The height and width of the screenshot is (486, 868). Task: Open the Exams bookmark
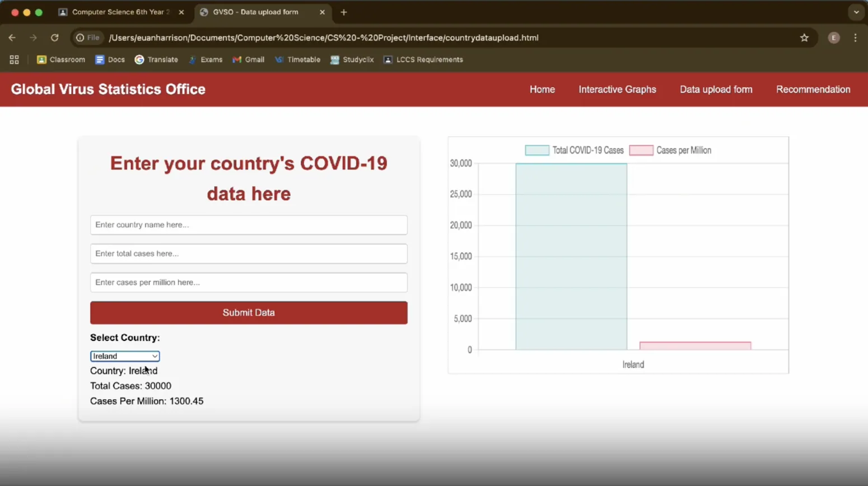pyautogui.click(x=206, y=59)
